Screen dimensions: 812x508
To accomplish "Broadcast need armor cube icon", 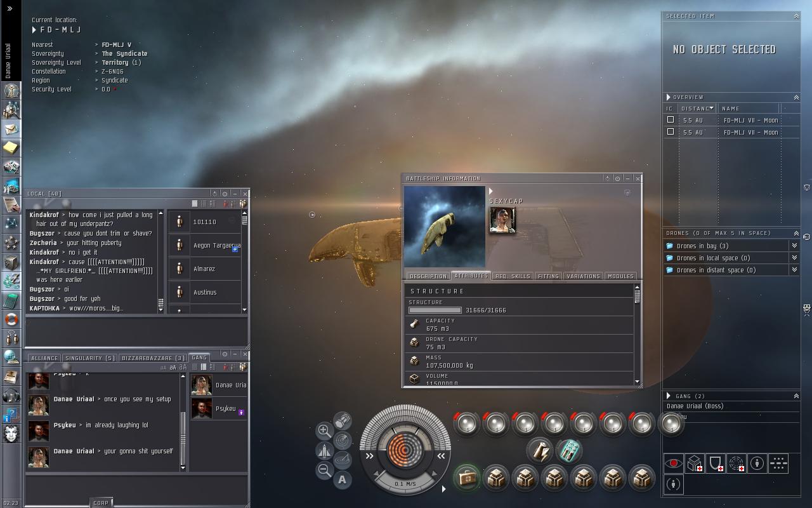I will [x=695, y=464].
